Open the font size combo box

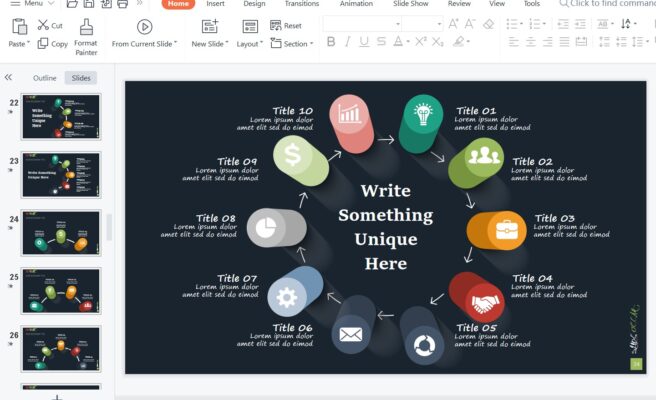[422, 24]
